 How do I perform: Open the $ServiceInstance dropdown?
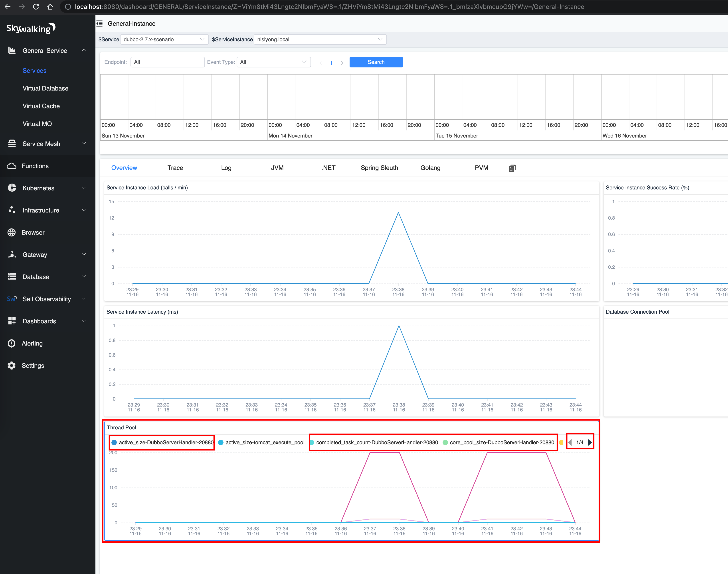coord(320,39)
